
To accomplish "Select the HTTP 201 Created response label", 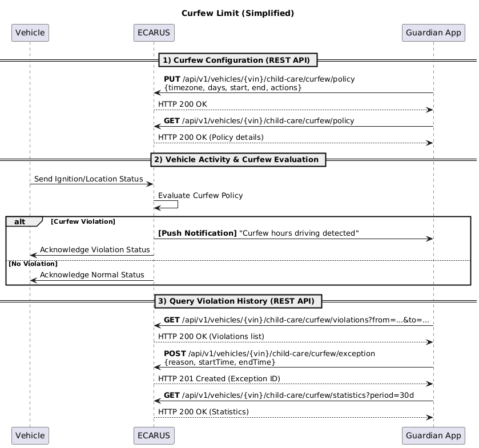I will point(219,379).
